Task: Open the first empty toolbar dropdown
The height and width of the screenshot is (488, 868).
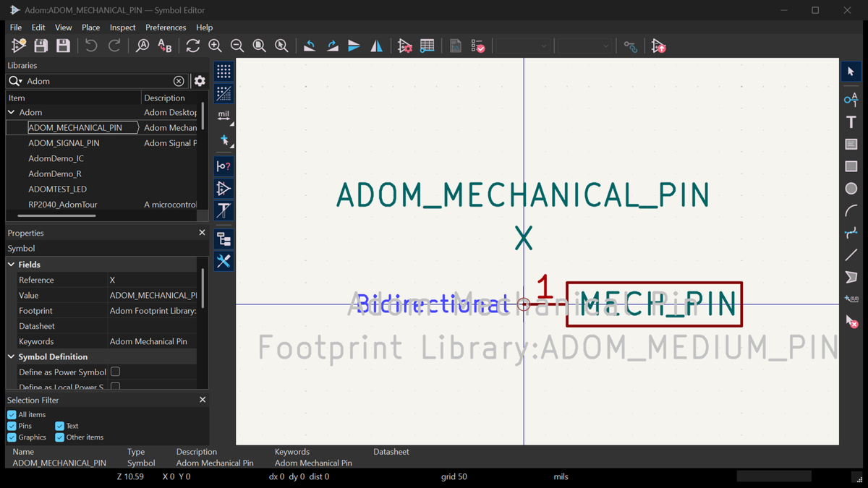Action: pyautogui.click(x=522, y=46)
